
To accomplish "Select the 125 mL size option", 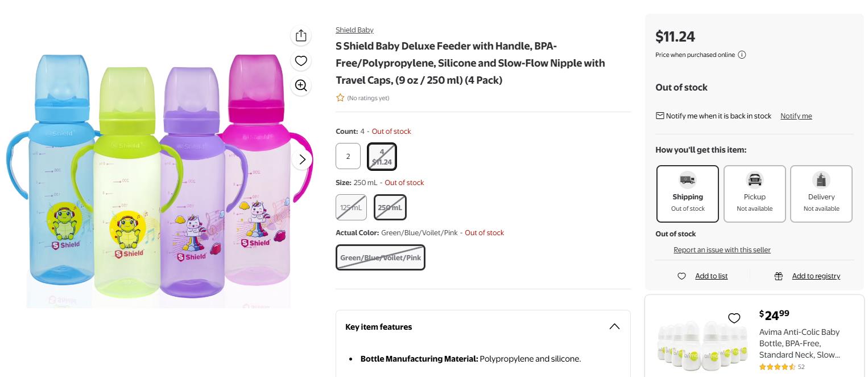I will [351, 207].
